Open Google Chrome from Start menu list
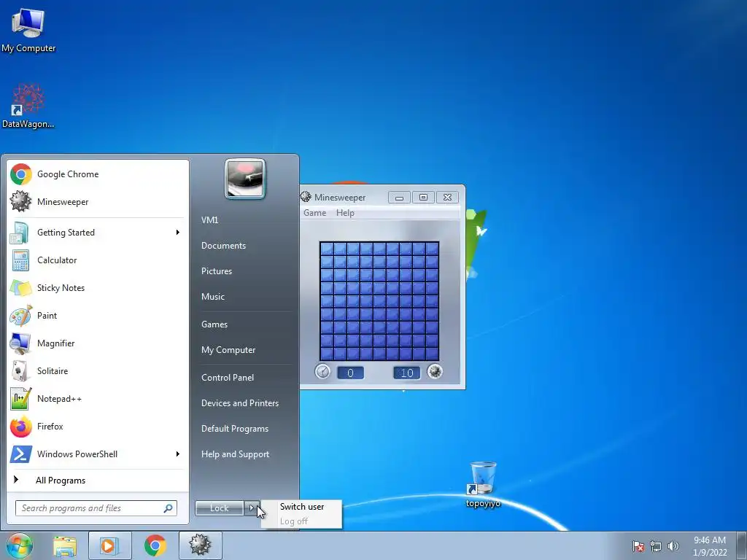The image size is (747, 560). click(x=98, y=174)
